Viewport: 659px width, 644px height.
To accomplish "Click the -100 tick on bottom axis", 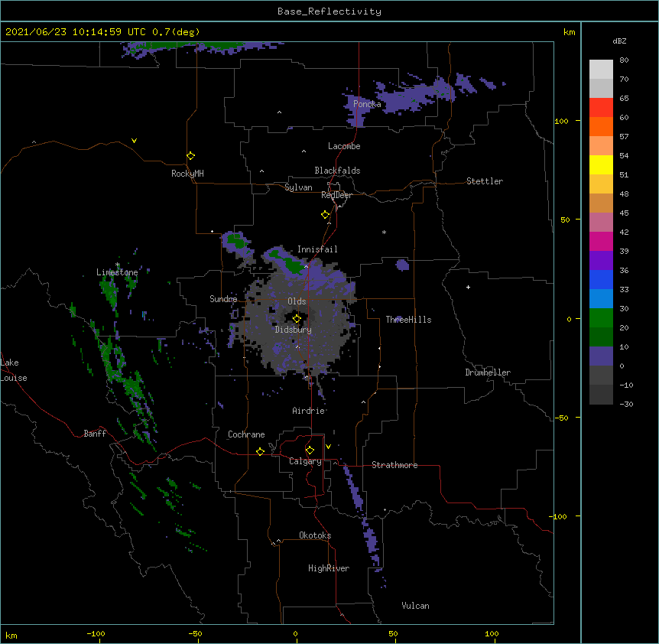I will (96, 634).
